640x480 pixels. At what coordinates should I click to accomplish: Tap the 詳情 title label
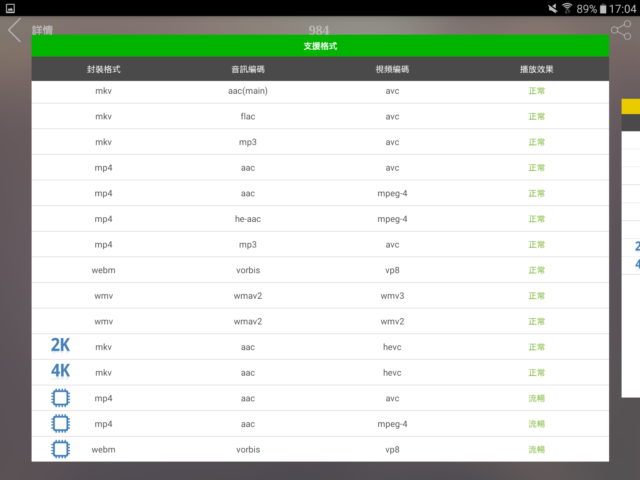coord(42,30)
